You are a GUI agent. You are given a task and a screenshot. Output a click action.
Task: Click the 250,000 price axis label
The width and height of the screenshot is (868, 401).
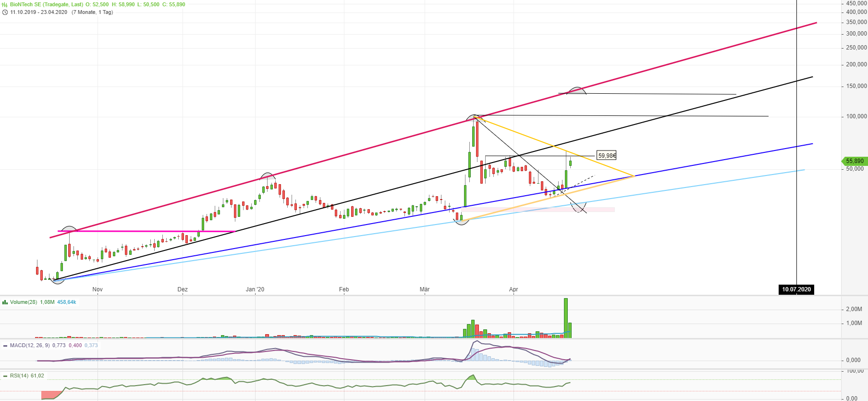pyautogui.click(x=856, y=48)
